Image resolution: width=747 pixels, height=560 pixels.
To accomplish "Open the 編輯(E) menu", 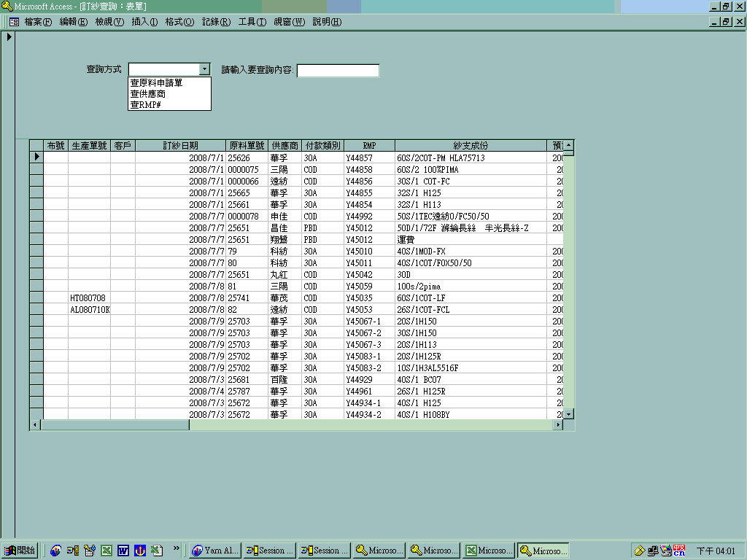I will (x=74, y=22).
